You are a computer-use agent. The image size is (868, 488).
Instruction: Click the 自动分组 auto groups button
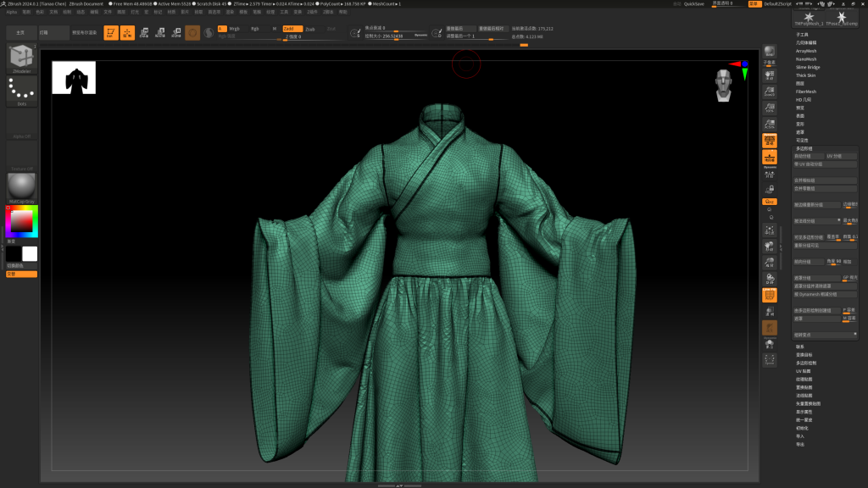point(809,156)
